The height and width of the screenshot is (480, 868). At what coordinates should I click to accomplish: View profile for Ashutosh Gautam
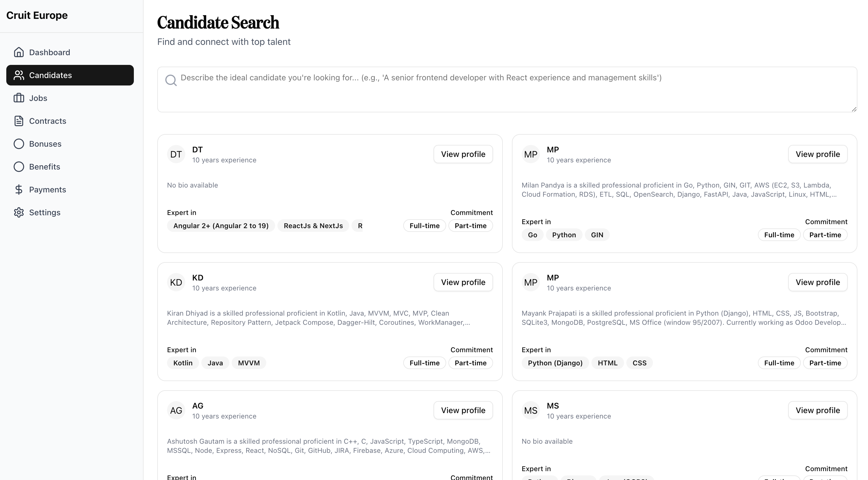(x=463, y=410)
